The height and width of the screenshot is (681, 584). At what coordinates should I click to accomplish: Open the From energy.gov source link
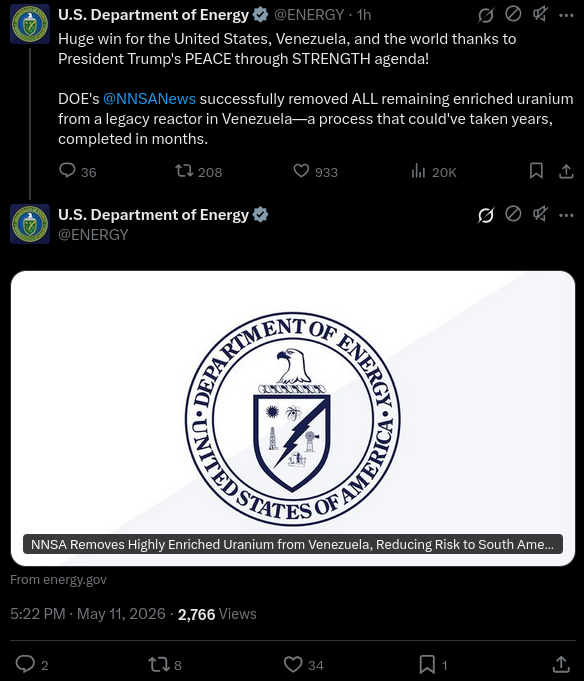[x=58, y=580]
